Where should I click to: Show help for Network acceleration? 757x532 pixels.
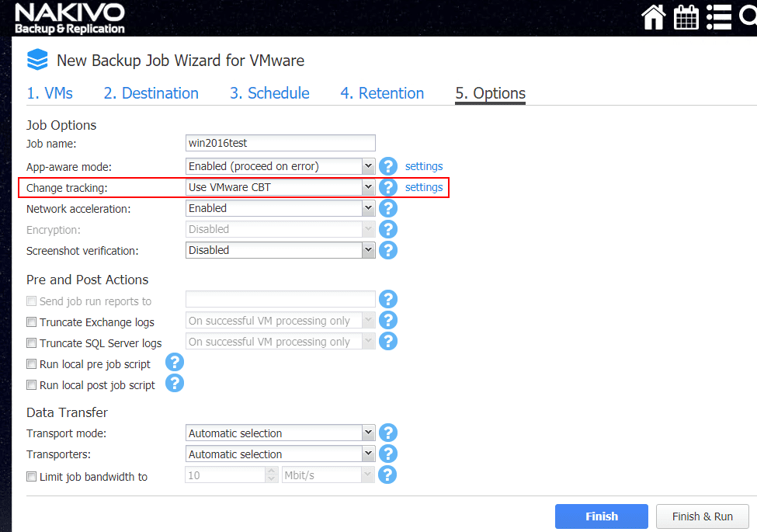(388, 208)
